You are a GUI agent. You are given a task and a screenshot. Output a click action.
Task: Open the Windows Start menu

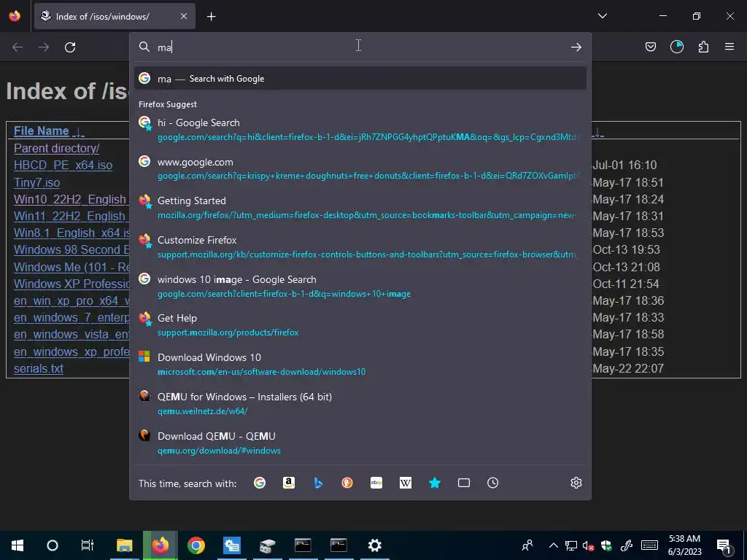(x=18, y=545)
